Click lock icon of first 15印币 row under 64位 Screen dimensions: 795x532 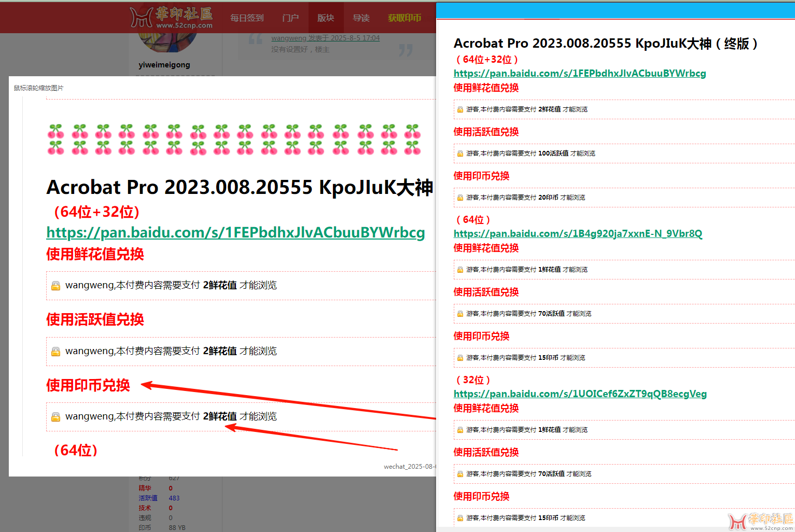pyautogui.click(x=460, y=358)
